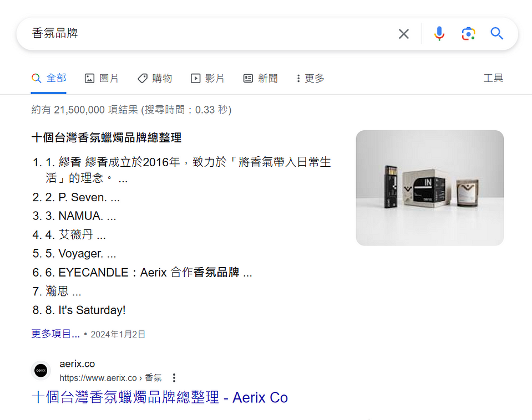Submit query with blue magnifier icon
Image resolution: width=532 pixels, height=420 pixels.
coord(496,34)
